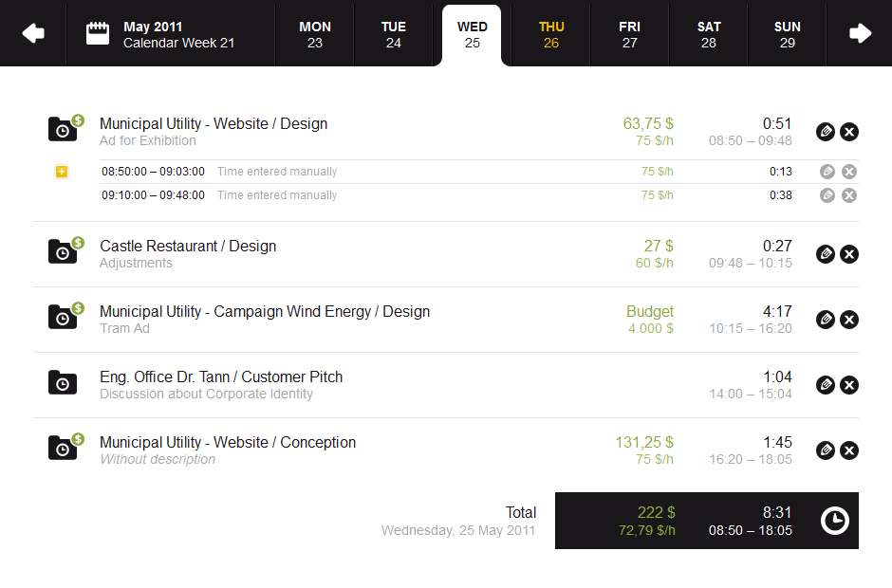The width and height of the screenshot is (892, 588).
Task: Go to previous week with left arrow
Action: 33,34
